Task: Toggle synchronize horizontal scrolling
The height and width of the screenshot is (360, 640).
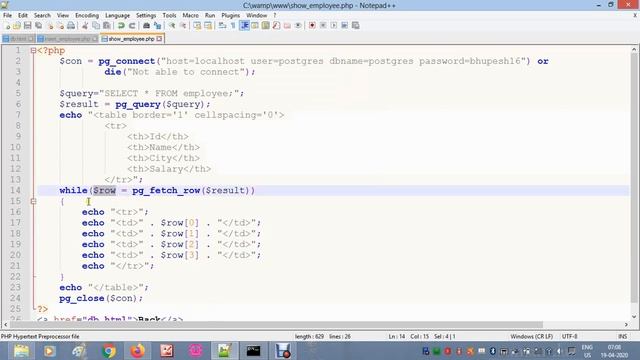Action: click(208, 26)
